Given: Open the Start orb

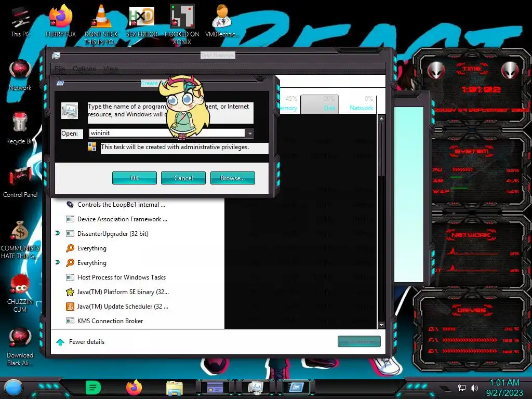Looking at the screenshot, I should 14,388.
